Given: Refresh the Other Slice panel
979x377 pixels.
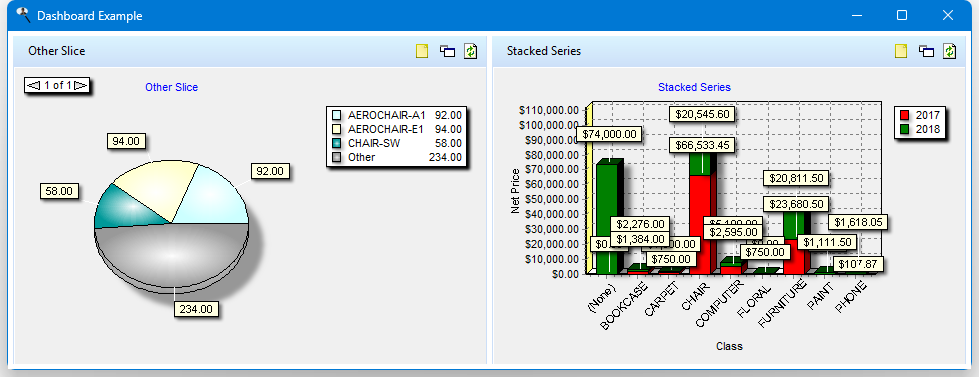Looking at the screenshot, I should [x=471, y=51].
